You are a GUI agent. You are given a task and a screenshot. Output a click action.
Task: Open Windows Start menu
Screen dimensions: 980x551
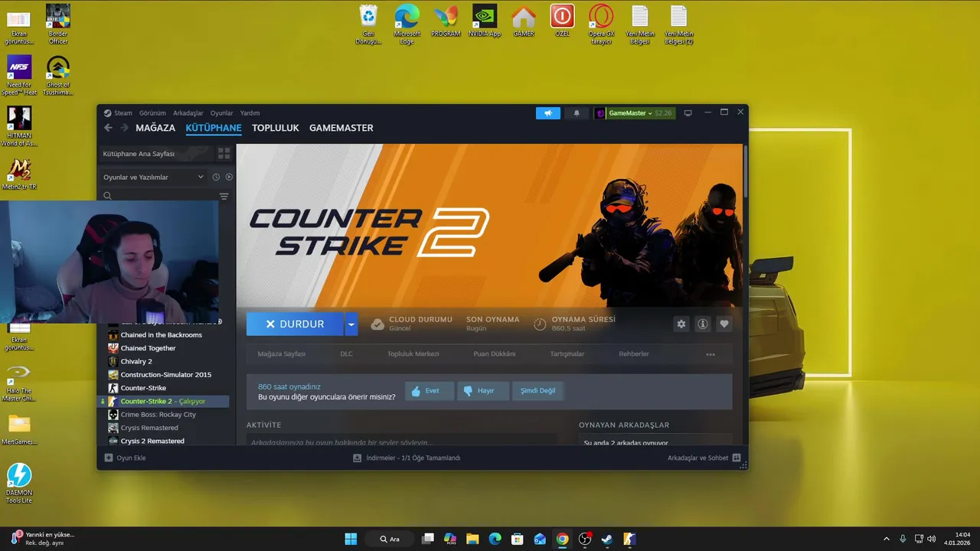coord(351,539)
